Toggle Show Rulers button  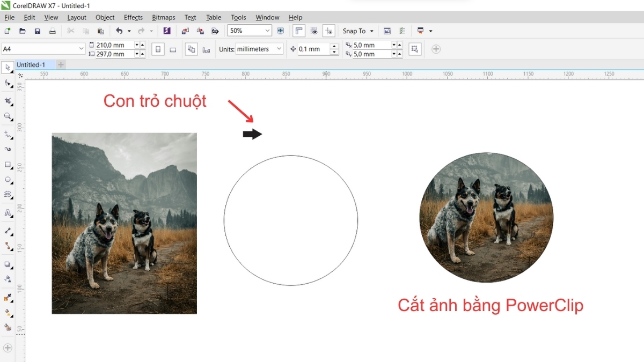pos(299,31)
